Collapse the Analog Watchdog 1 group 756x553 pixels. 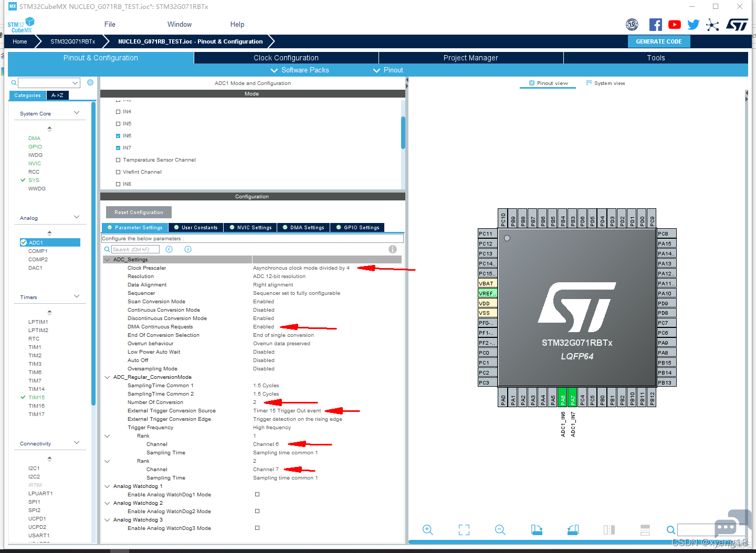coord(107,486)
